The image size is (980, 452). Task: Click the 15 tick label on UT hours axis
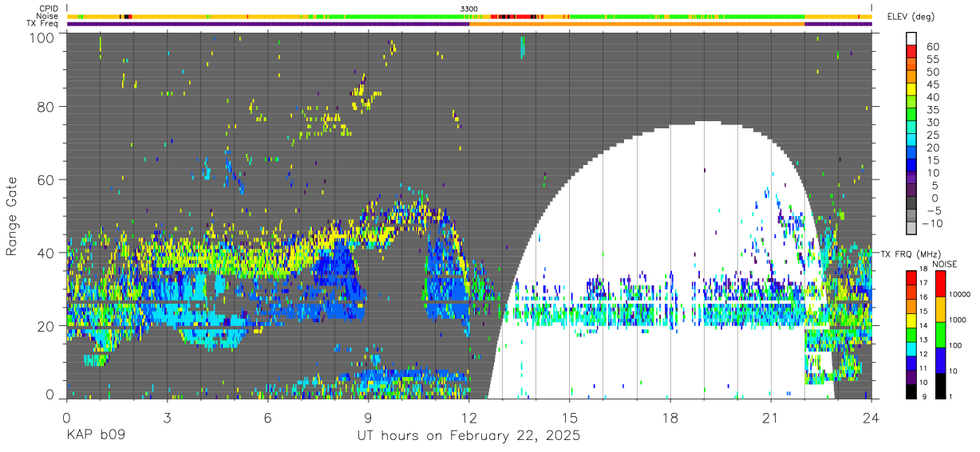coord(570,418)
